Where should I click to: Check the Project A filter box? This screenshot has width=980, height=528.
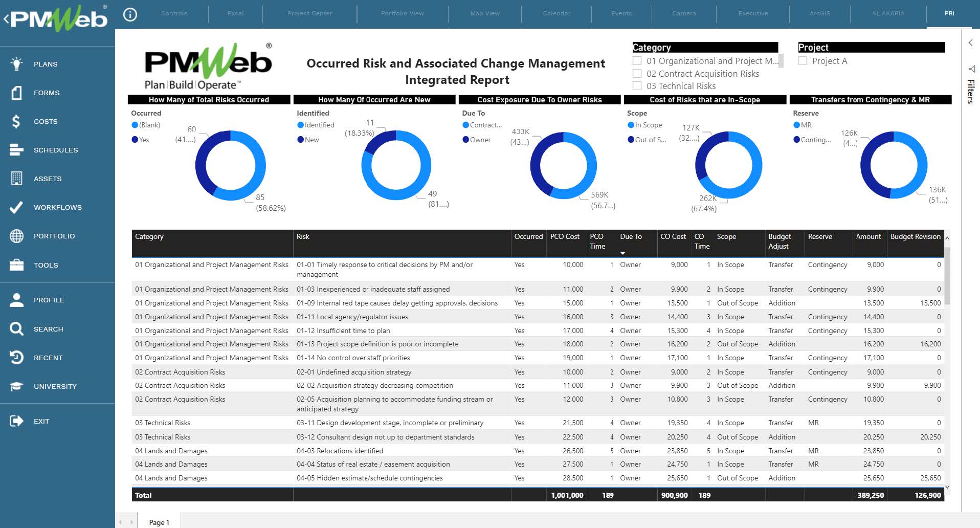pos(803,61)
